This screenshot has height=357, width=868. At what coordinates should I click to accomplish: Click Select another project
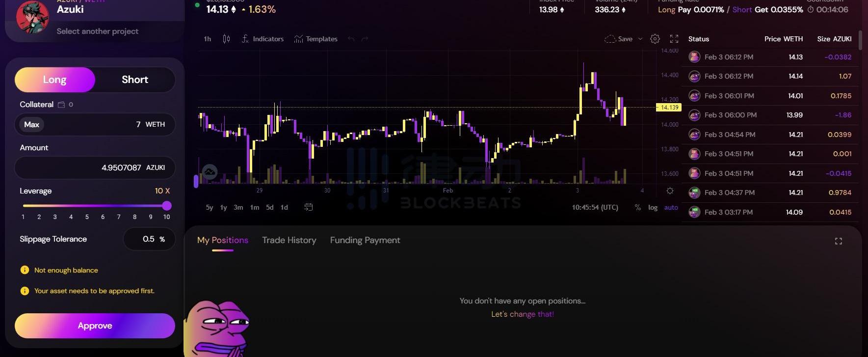point(97,31)
